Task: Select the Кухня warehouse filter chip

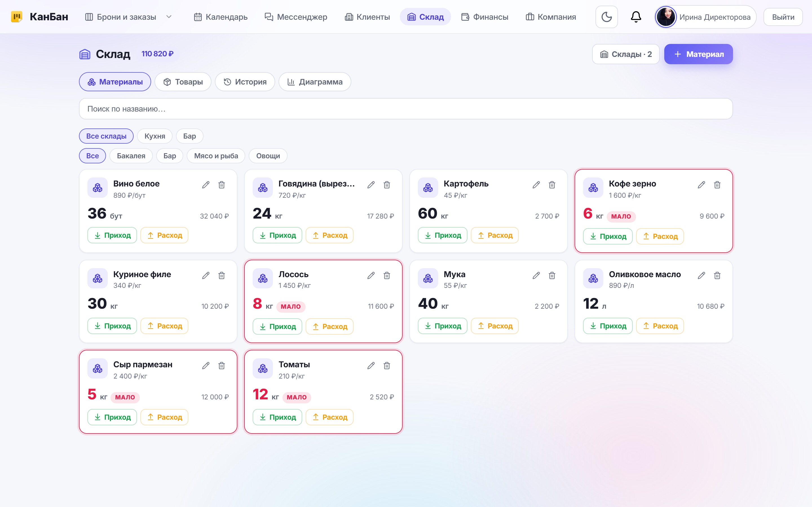Action: (155, 136)
